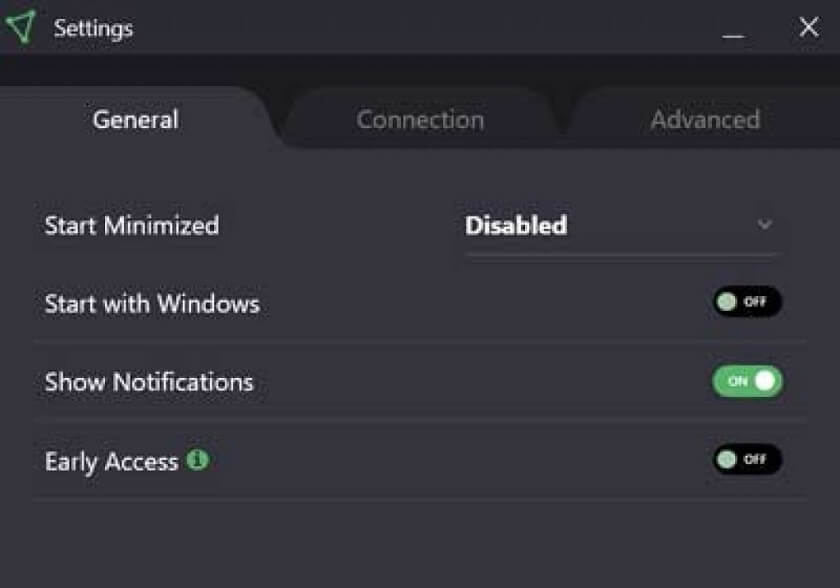The width and height of the screenshot is (840, 588).
Task: Enable the Start with Windows toggle
Action: (x=747, y=301)
